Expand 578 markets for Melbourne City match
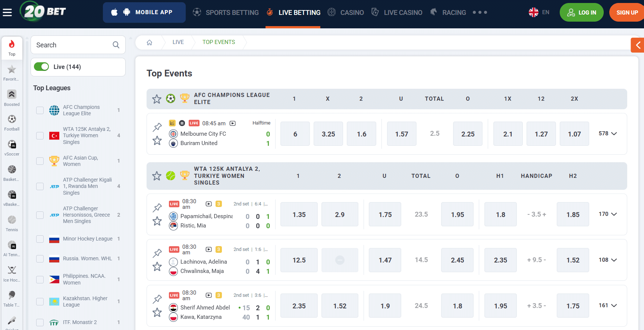The image size is (644, 330). 608,133
